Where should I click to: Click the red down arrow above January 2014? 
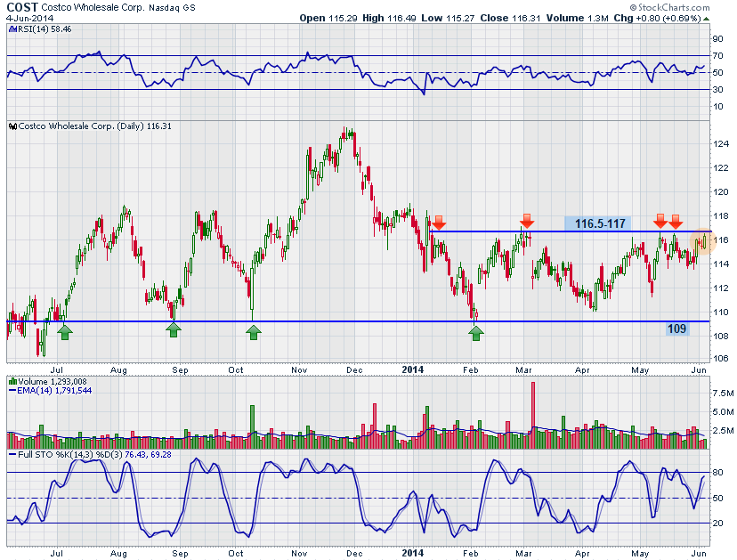[439, 222]
